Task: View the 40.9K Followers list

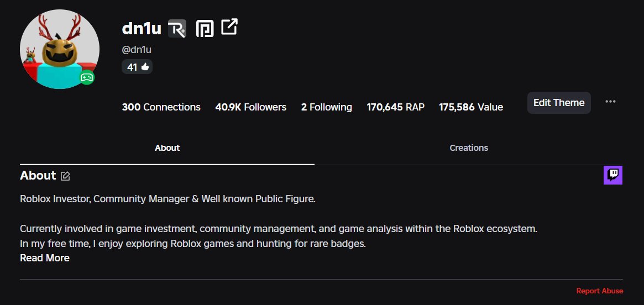Action: [x=250, y=107]
